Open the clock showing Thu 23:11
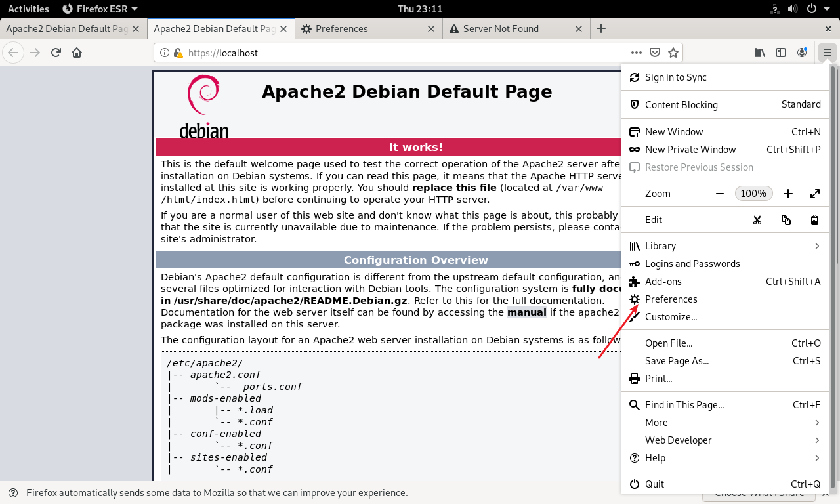Viewport: 840px width, 504px height. [420, 9]
